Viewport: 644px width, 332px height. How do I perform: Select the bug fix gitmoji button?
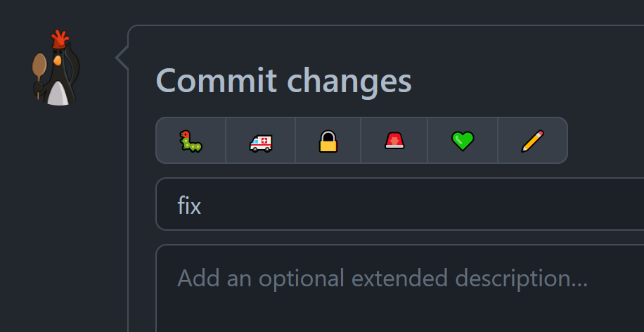click(x=191, y=141)
